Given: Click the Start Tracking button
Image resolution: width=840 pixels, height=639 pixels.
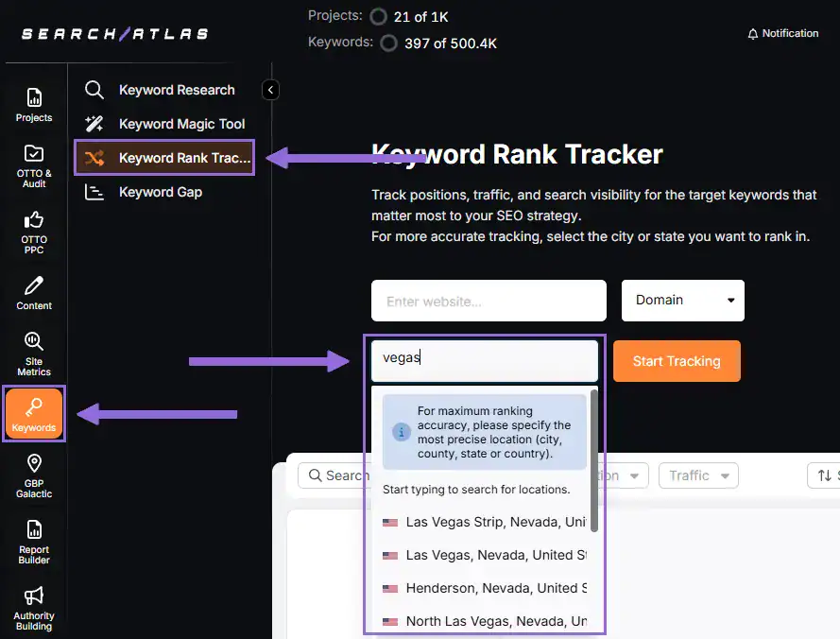Looking at the screenshot, I should click(x=677, y=360).
